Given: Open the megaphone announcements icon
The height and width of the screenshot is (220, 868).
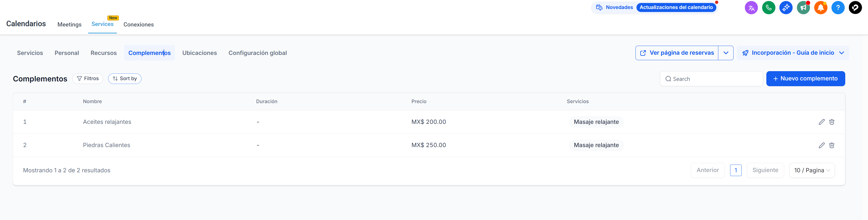Looking at the screenshot, I should point(803,8).
